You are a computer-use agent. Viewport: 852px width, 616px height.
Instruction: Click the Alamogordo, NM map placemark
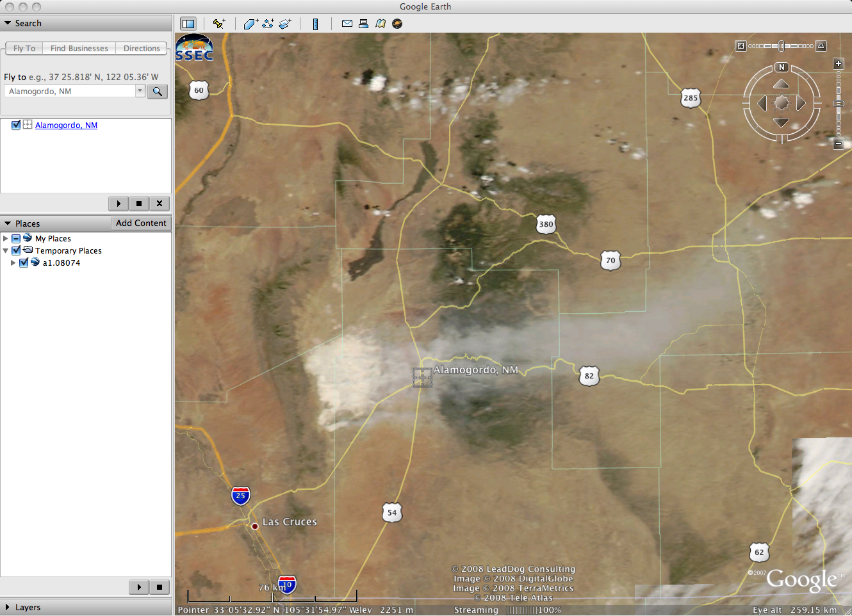coord(422,377)
